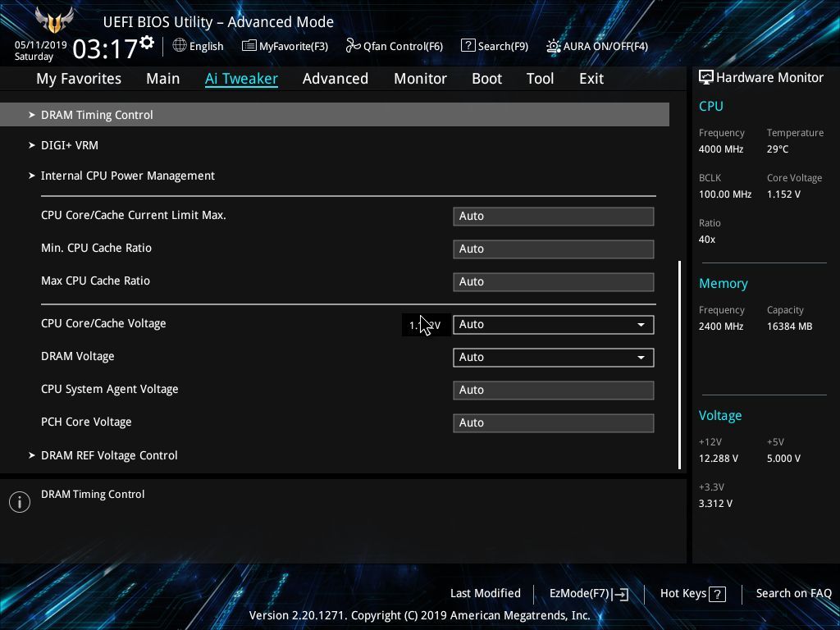Click the Min. CPU Cache Ratio field
840x630 pixels.
click(554, 249)
